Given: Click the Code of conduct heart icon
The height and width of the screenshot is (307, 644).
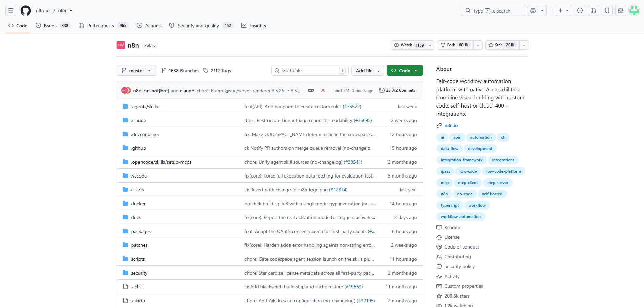Looking at the screenshot, I should 439,247.
